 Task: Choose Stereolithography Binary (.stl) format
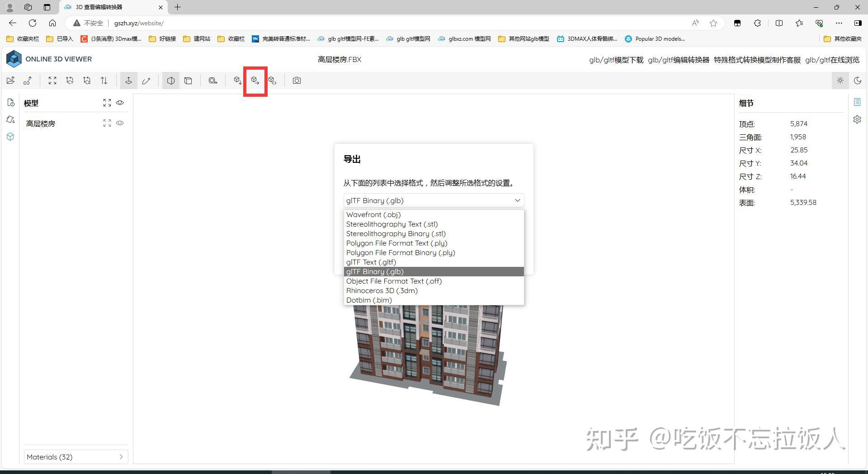click(x=434, y=233)
